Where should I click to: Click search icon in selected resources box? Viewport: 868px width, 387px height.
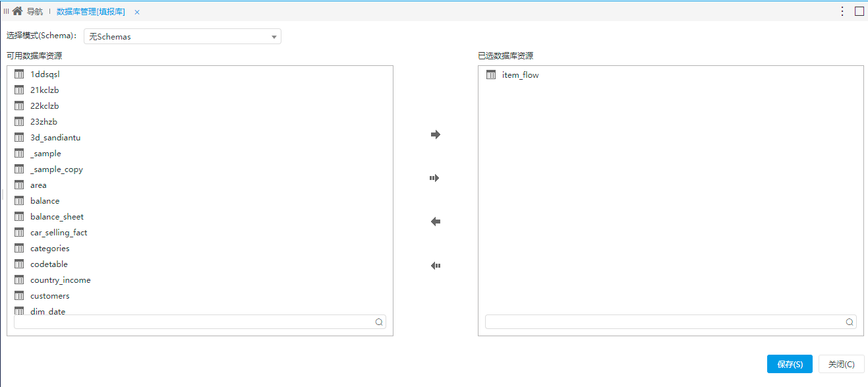(850, 322)
